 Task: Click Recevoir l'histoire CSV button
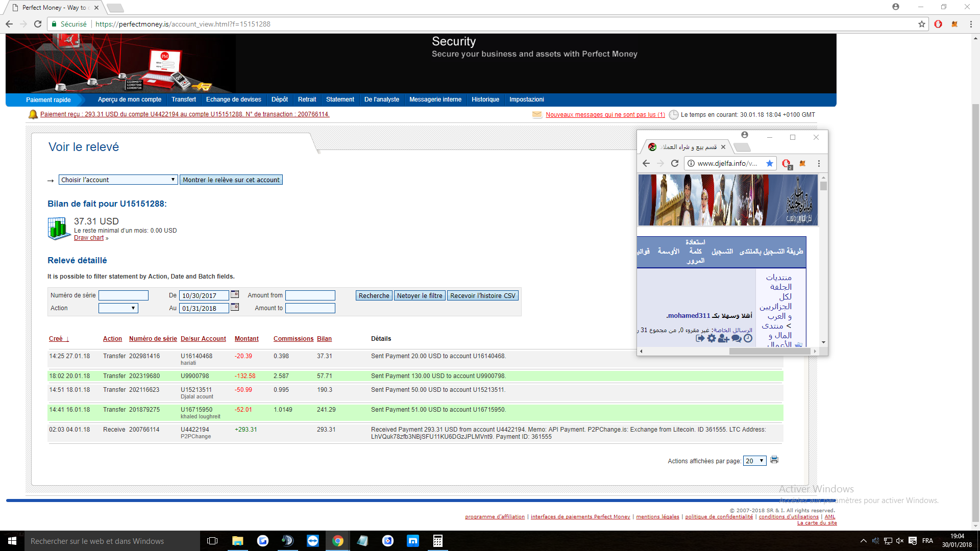483,295
